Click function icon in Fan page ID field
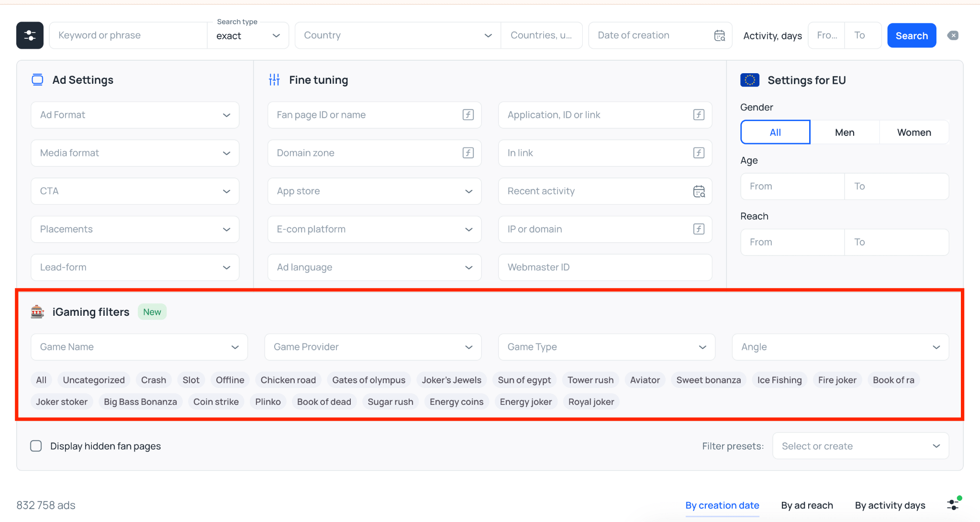 coord(468,115)
